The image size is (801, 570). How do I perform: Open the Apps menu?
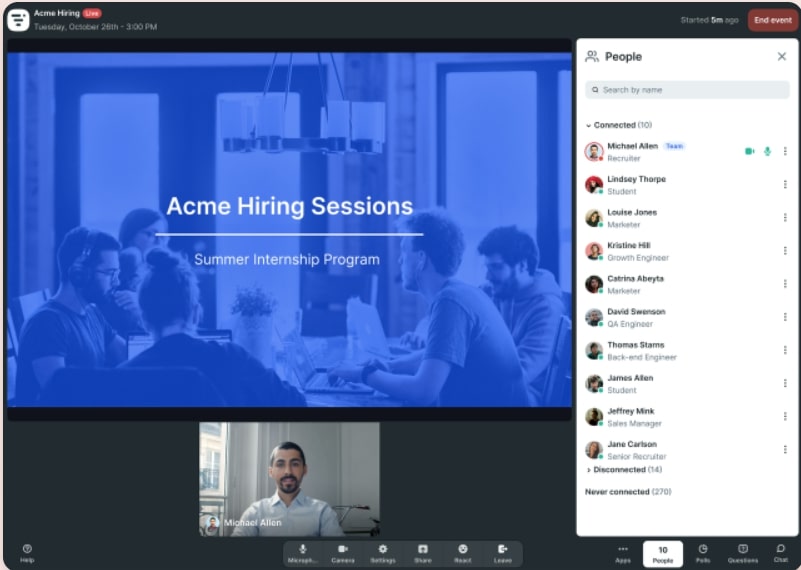pos(623,554)
